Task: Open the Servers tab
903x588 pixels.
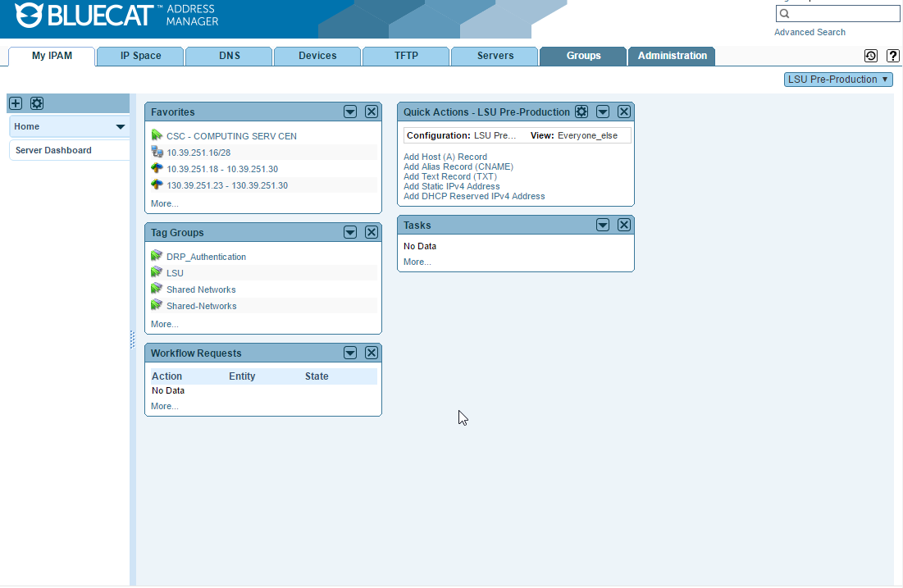Action: click(x=495, y=56)
